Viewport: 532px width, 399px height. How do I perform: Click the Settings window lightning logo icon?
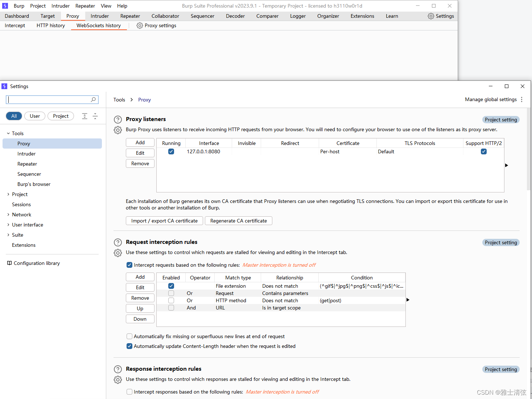[4, 86]
